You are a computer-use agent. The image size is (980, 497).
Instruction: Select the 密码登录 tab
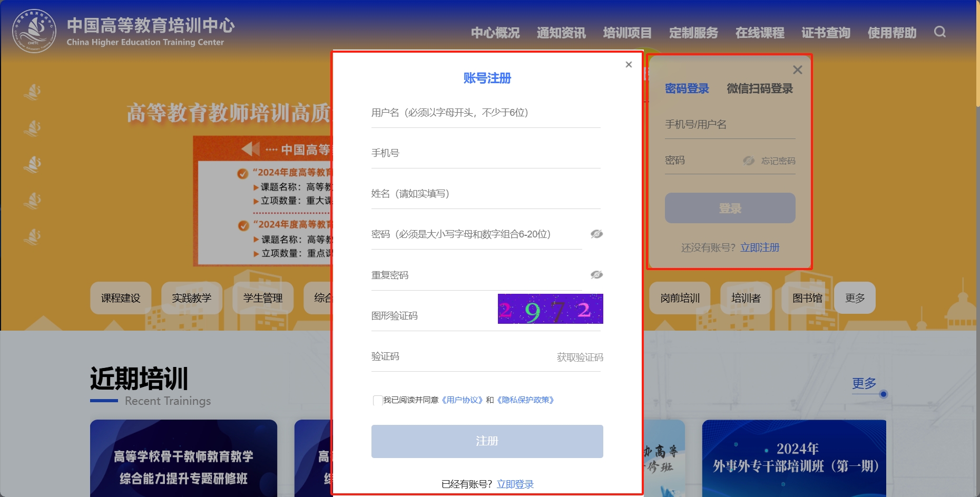pos(687,88)
